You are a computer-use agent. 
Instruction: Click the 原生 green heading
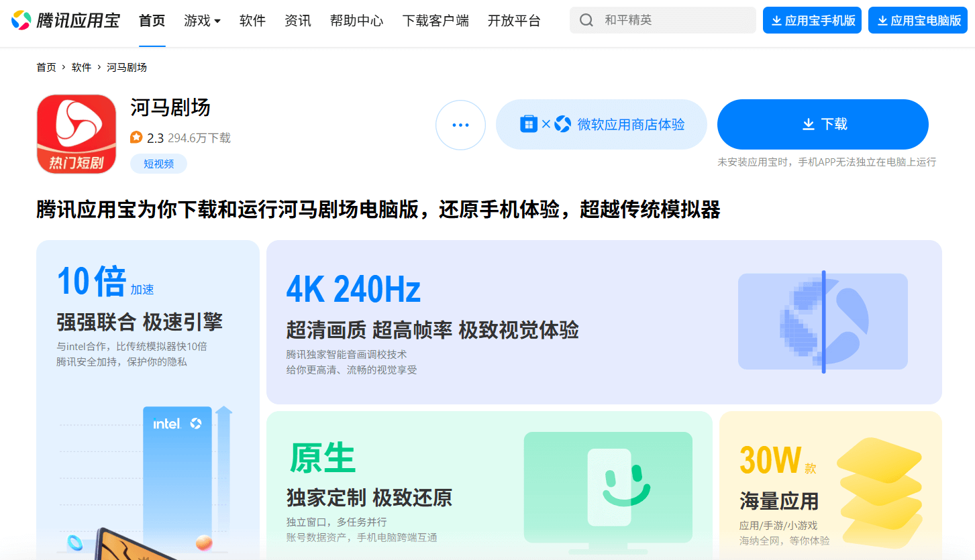(323, 458)
